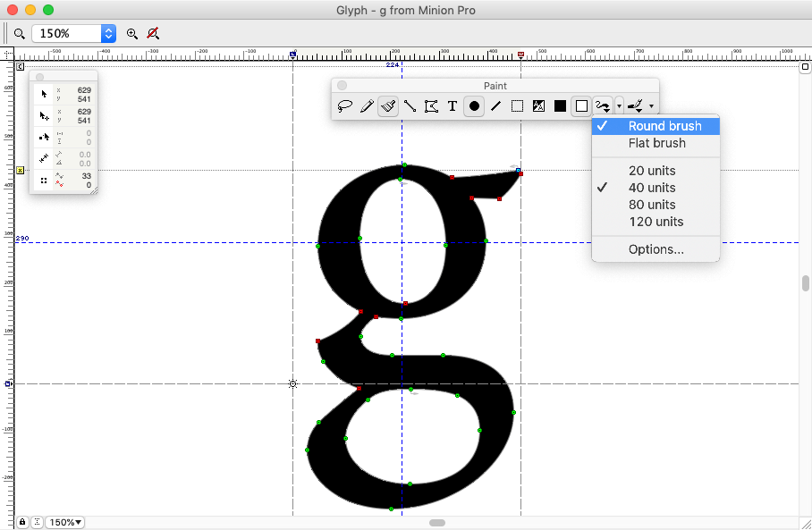Toggle the lock icon in status bar
The width and height of the screenshot is (812, 530).
[22, 522]
